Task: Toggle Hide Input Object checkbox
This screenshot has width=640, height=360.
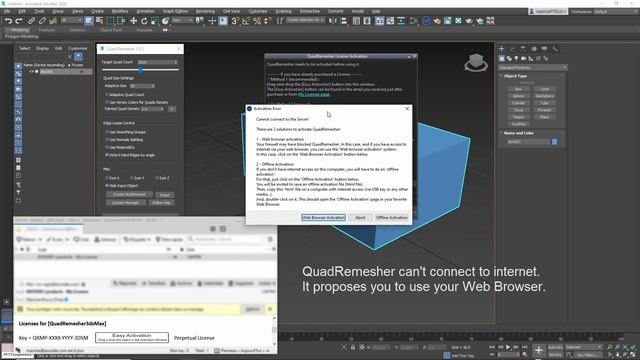Action: (107, 186)
